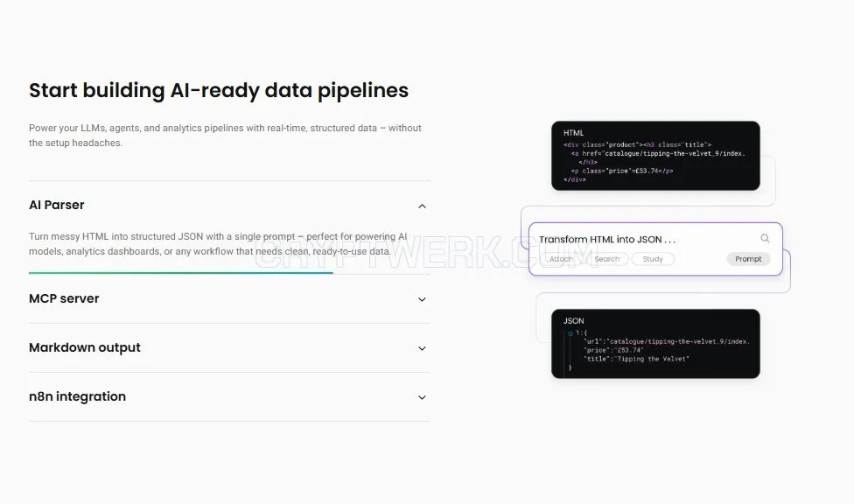Screen dimensions: 854x504
Task: Collapse the AI Parser section using the up chevron
Action: (422, 206)
